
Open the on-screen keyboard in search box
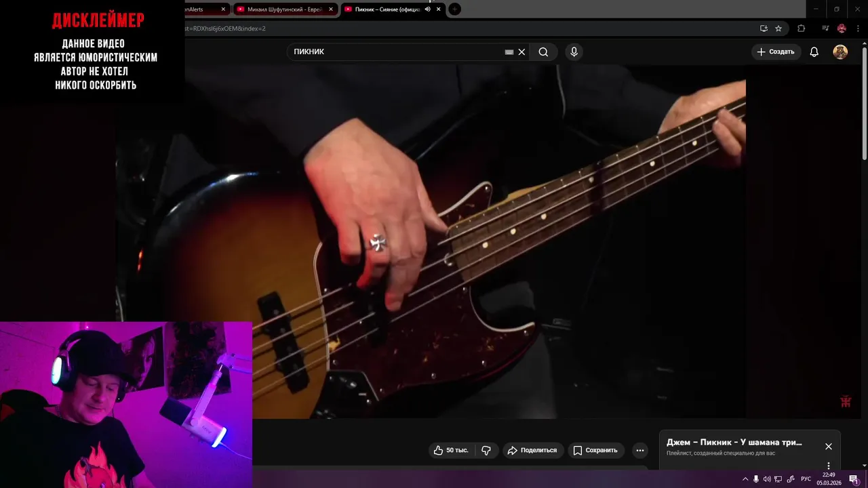coord(509,52)
